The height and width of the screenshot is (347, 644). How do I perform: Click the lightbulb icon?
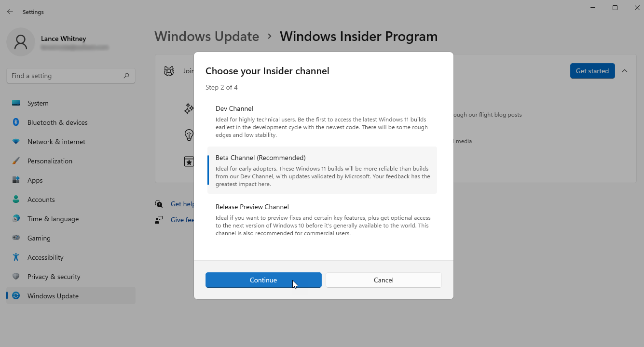pos(189,135)
